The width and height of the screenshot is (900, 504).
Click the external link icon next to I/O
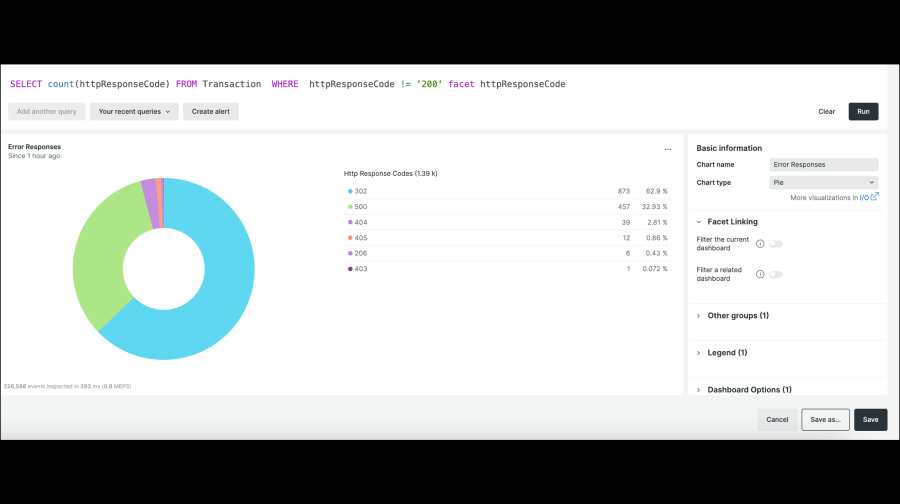875,197
